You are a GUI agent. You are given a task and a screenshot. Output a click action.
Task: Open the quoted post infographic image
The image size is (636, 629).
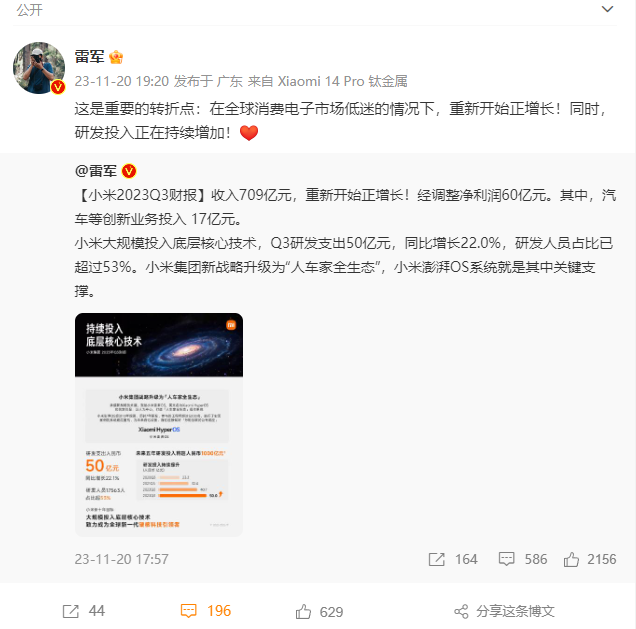pos(159,425)
